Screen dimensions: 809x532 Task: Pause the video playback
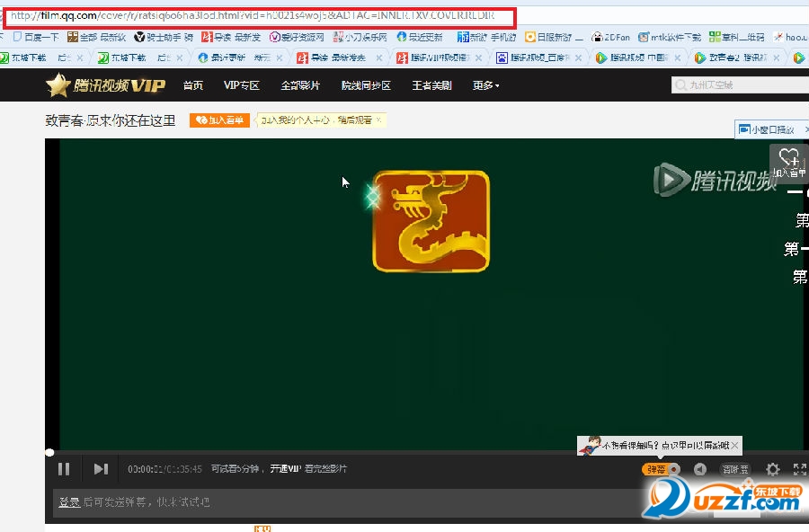(64, 468)
